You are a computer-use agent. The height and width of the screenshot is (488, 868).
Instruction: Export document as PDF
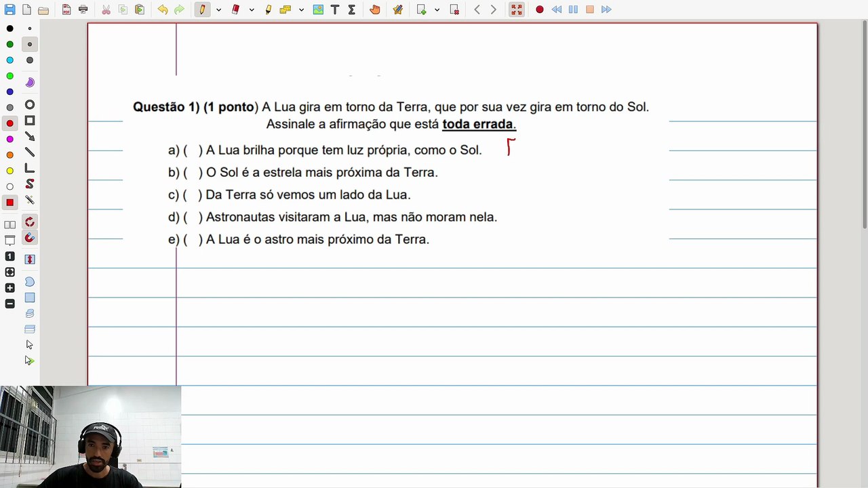click(x=66, y=9)
